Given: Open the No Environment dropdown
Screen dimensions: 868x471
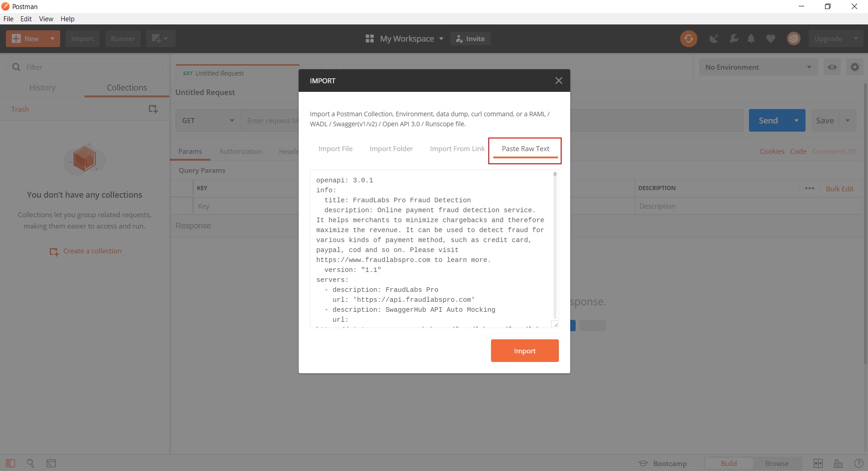Looking at the screenshot, I should pos(758,67).
